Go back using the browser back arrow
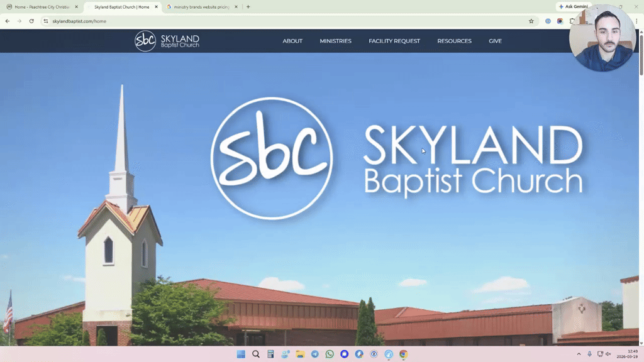This screenshot has height=362, width=644. point(8,21)
